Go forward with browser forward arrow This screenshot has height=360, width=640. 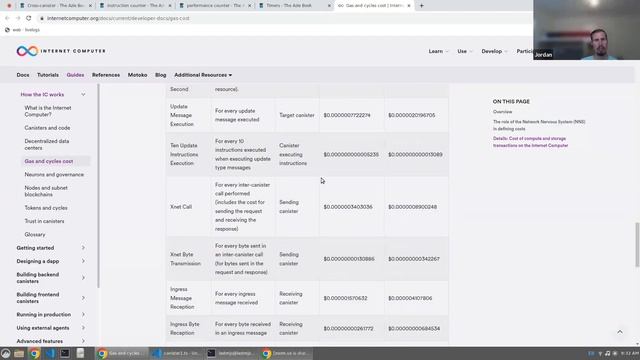[18, 18]
